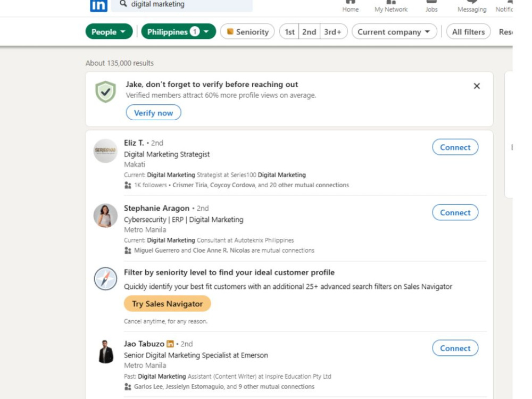Open Jao Tabuzo name link
This screenshot has width=532, height=399.
(x=144, y=344)
